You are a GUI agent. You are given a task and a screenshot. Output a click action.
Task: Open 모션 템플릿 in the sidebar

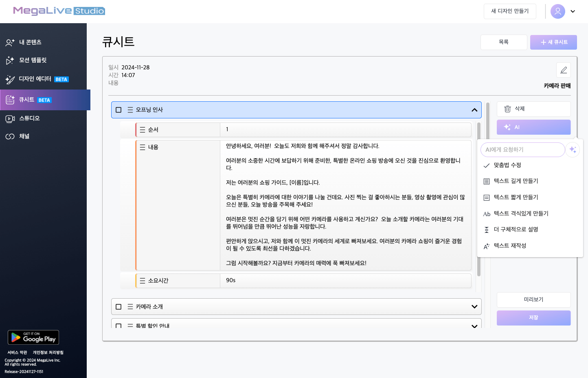point(33,60)
